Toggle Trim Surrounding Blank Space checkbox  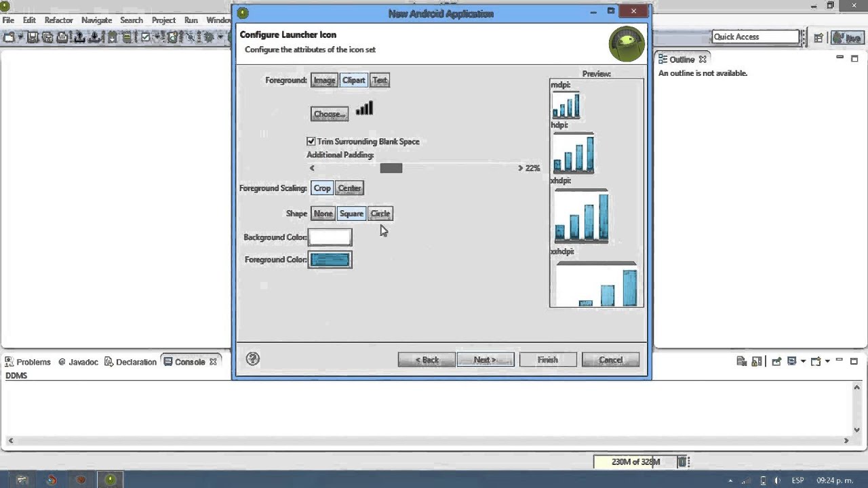(x=311, y=141)
